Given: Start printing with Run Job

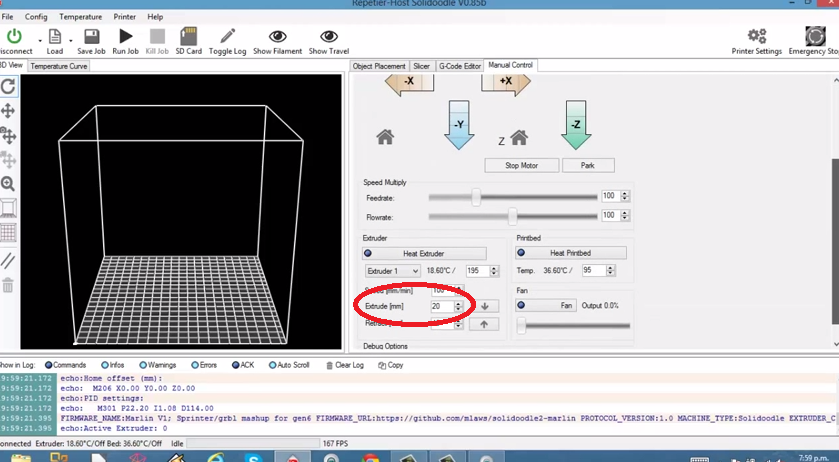Looking at the screenshot, I should [x=126, y=36].
